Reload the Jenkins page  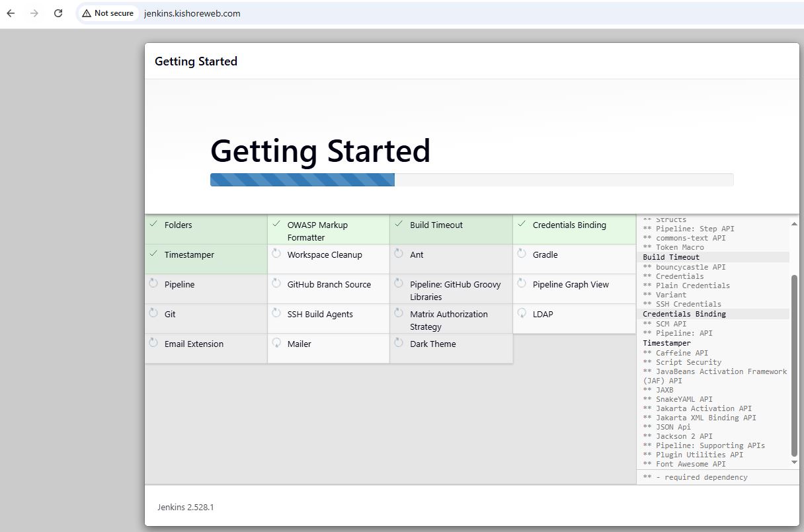click(x=58, y=13)
